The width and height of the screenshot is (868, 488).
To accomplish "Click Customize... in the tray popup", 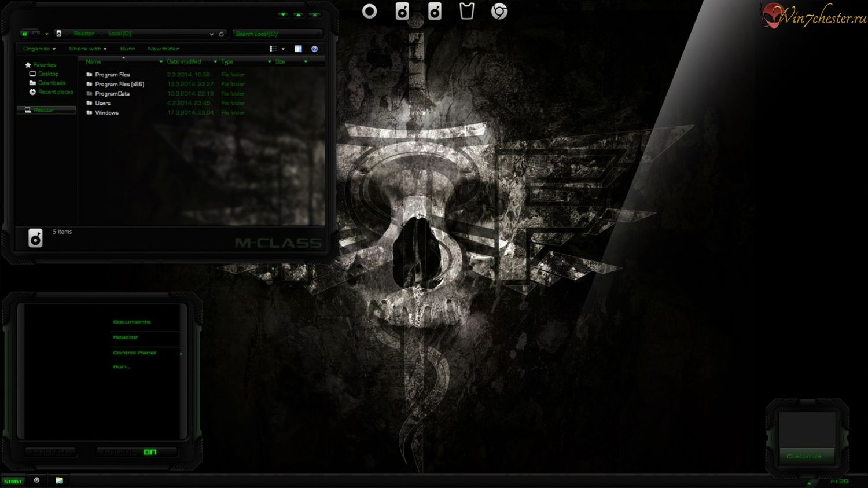I will (807, 456).
